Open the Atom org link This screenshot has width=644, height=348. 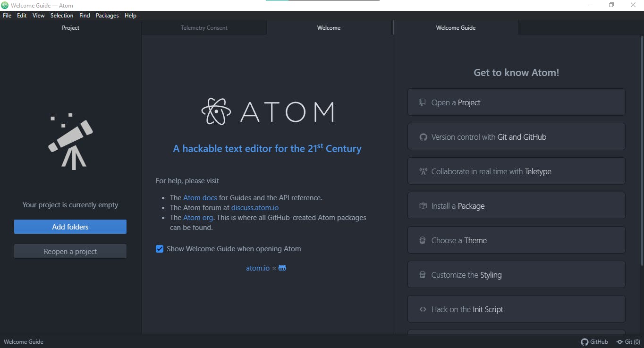(x=198, y=218)
